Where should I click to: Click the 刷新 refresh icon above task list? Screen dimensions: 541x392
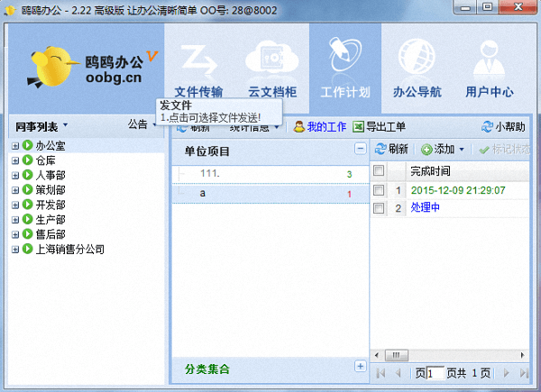[x=381, y=149]
